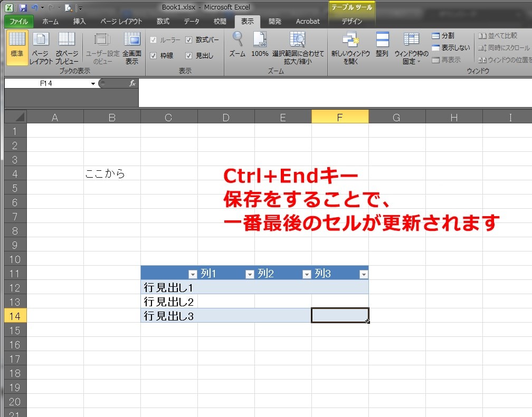
Task: Set zoom to 100%
Action: [x=259, y=46]
